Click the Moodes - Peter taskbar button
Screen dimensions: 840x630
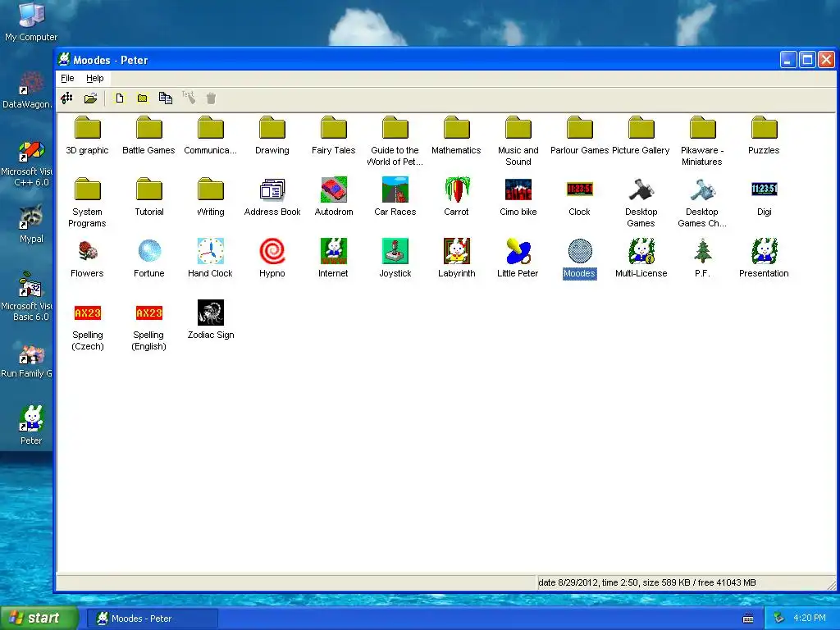click(152, 619)
